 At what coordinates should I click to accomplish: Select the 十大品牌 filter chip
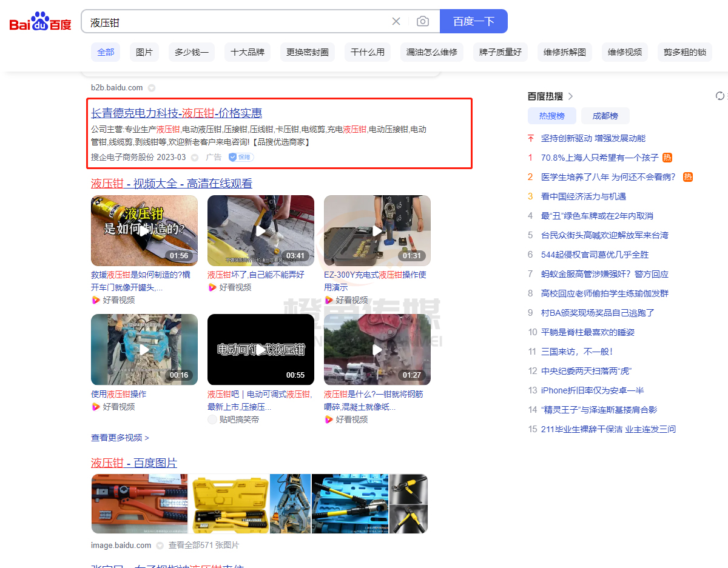tap(248, 52)
